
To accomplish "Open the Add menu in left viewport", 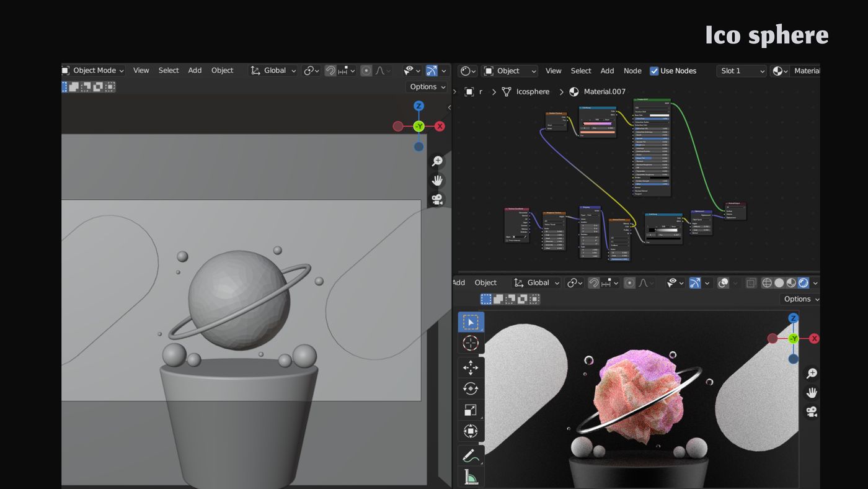I will [195, 71].
